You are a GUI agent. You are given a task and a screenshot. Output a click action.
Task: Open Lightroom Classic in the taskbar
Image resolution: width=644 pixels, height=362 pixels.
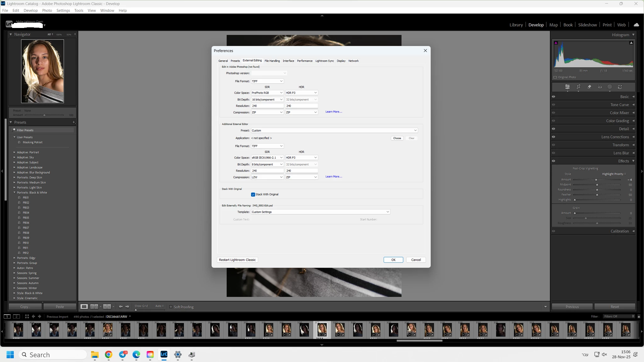point(164,354)
